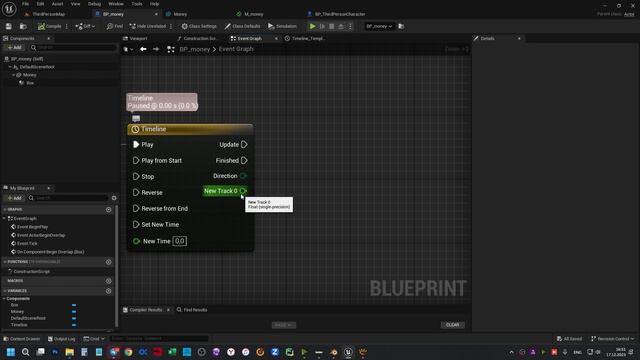Click the Stop simulation square icon
Image resolution: width=640 pixels, height=360 pixels.
(x=331, y=26)
